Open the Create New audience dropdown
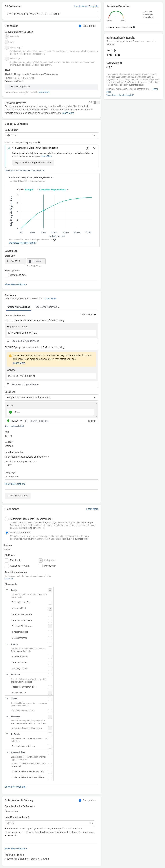Viewport: 165px width, 868px height. [88, 315]
